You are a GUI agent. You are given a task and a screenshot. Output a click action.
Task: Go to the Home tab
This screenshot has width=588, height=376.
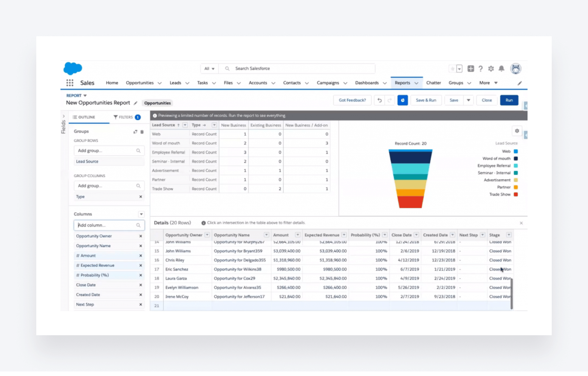pyautogui.click(x=112, y=83)
